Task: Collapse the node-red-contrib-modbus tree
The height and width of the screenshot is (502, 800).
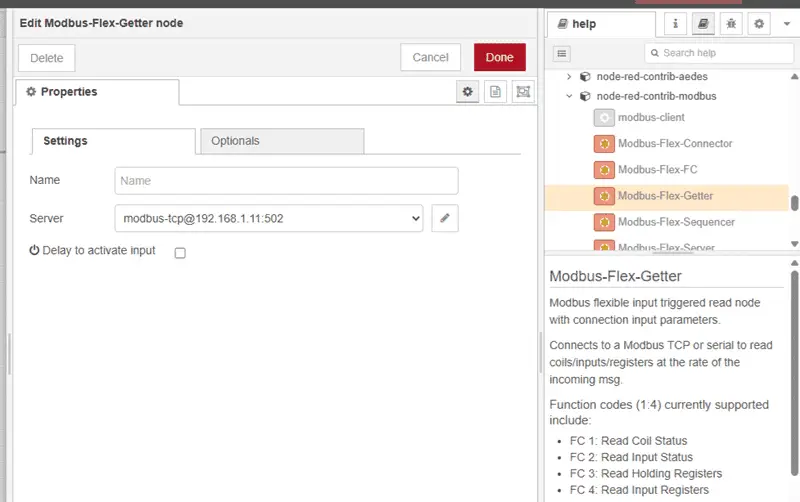Action: point(569,96)
